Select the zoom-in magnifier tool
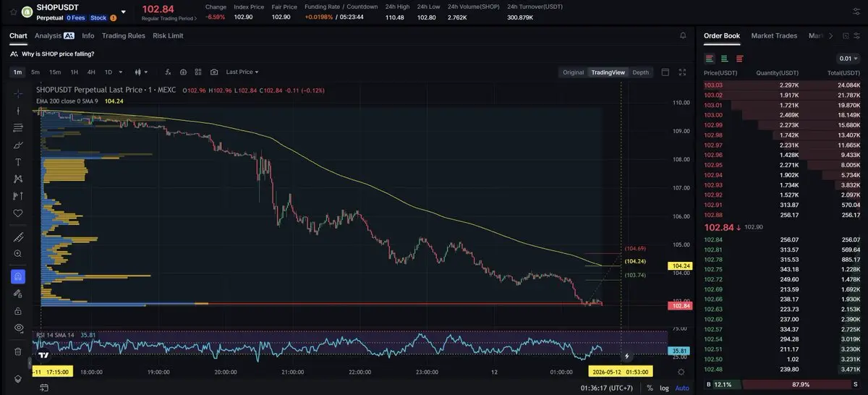868x395 pixels. [18, 254]
